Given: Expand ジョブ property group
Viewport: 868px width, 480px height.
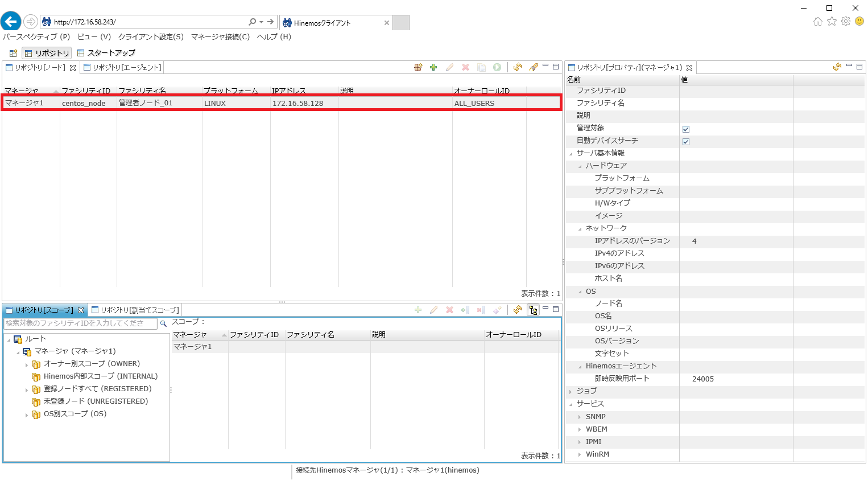Looking at the screenshot, I should (571, 392).
